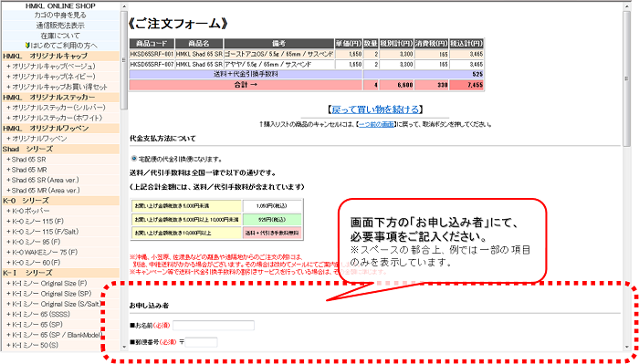This screenshot has width=639, height=364.
Task: Open 在庫について menu item
Action: [60, 36]
